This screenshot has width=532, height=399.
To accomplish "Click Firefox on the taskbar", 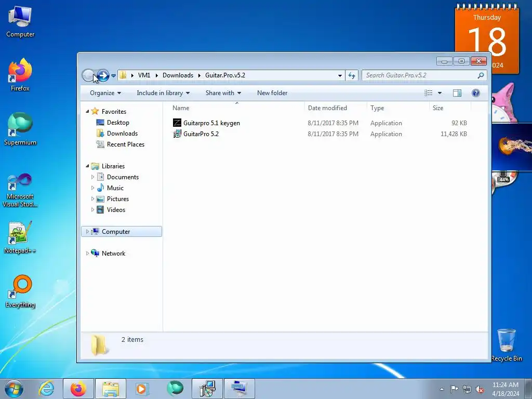I will pyautogui.click(x=78, y=389).
